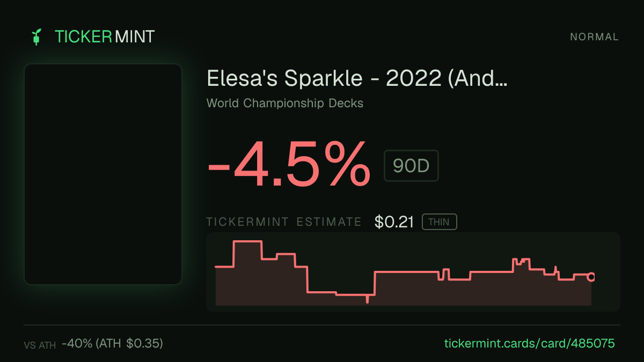The image size is (644, 362).
Task: Open the World Championship Decks set name
Action: (x=285, y=103)
